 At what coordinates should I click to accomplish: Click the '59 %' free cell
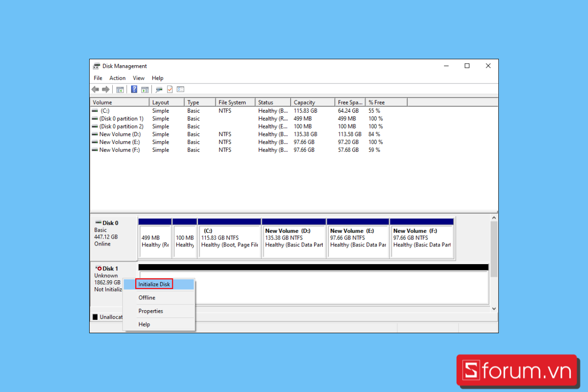click(374, 150)
